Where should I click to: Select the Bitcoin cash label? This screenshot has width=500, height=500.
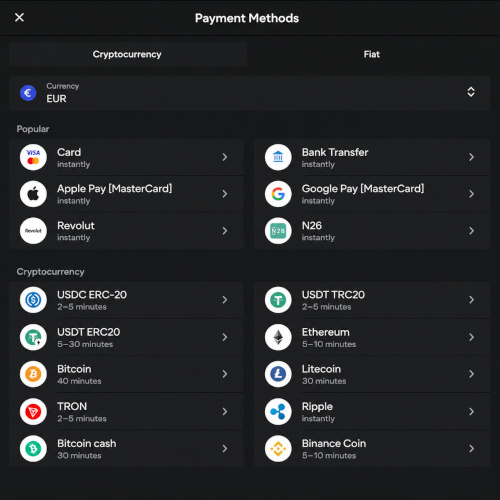tap(87, 443)
